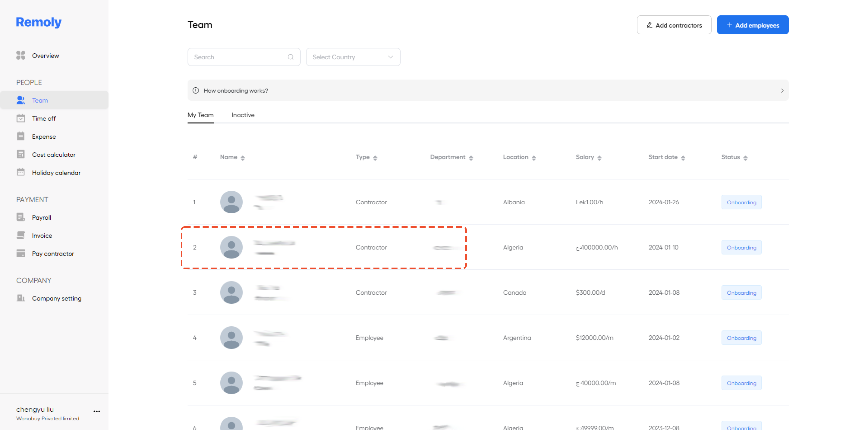
Task: Click Employee type in row 4
Action: 369,338
